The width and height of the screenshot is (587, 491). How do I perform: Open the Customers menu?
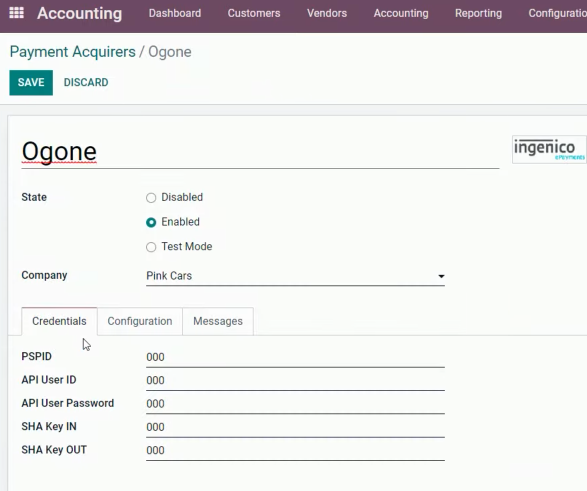[x=254, y=13]
